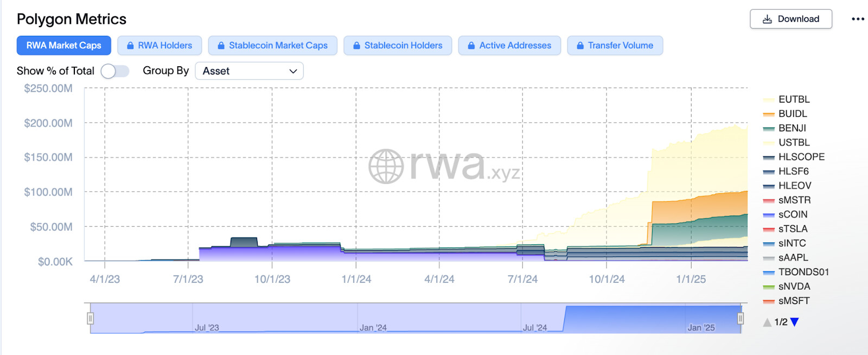Image resolution: width=868 pixels, height=355 pixels.
Task: Click the right range slider handle
Action: pos(741,319)
